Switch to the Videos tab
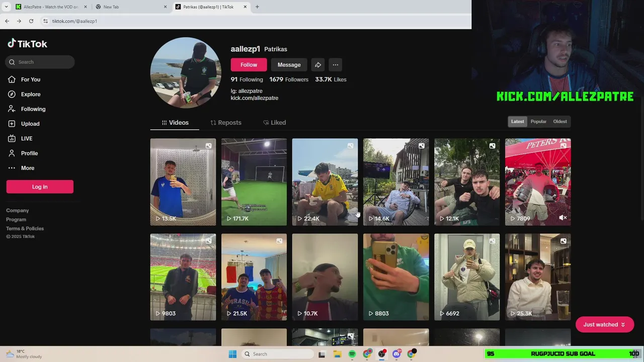Image resolution: width=644 pixels, height=362 pixels. pyautogui.click(x=175, y=123)
